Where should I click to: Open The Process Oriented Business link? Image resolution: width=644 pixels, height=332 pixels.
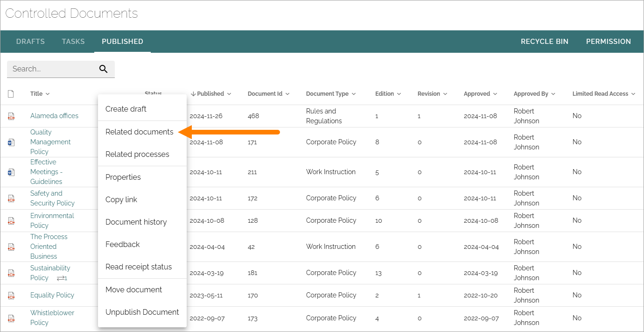pos(49,247)
